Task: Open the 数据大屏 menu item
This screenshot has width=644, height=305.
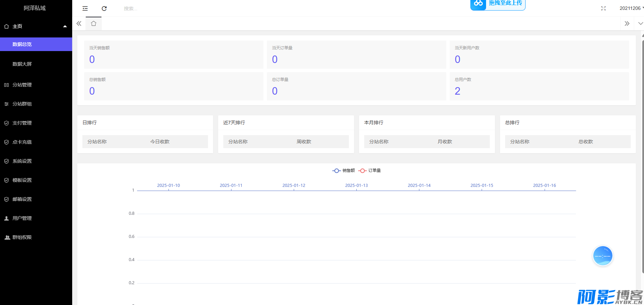Action: click(36, 64)
